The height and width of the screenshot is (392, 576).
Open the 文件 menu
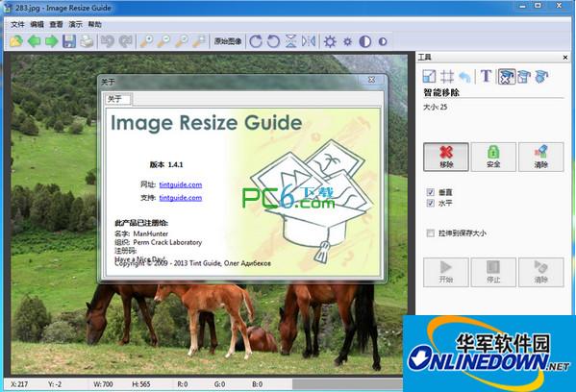17,25
